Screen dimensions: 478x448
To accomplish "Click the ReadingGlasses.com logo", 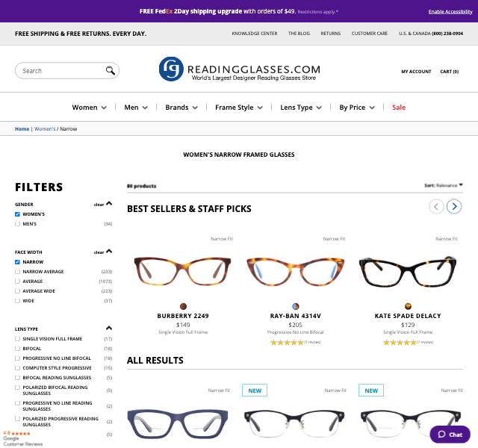I will click(239, 69).
